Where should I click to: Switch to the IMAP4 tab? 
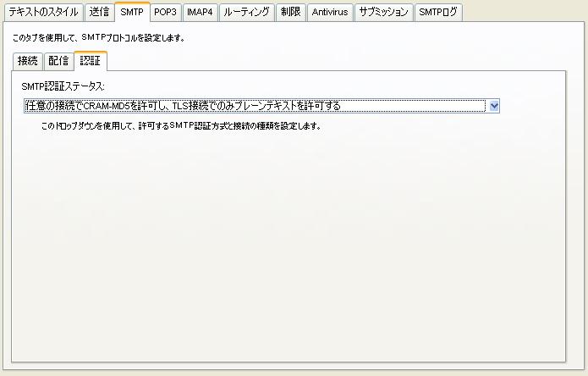200,12
